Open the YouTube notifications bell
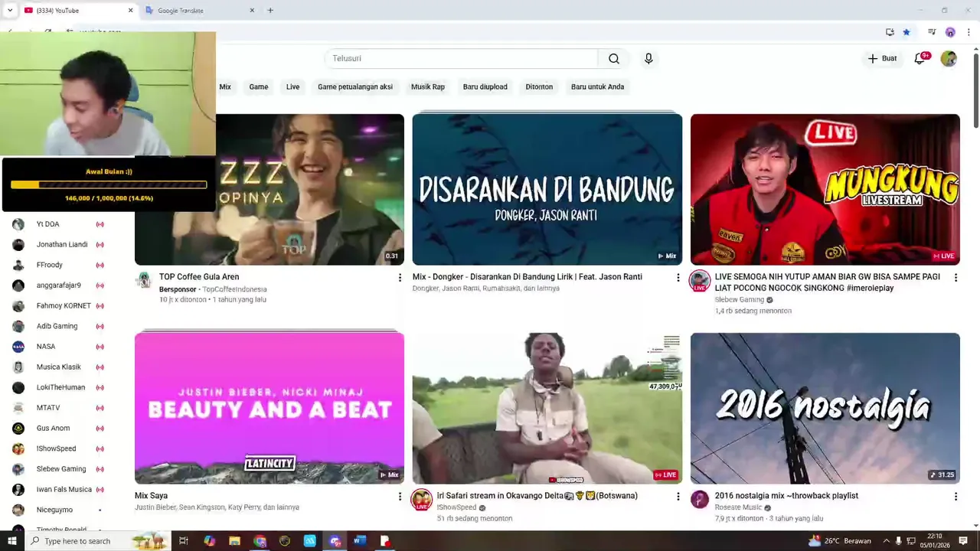Image resolution: width=980 pixels, height=551 pixels. [x=920, y=59]
